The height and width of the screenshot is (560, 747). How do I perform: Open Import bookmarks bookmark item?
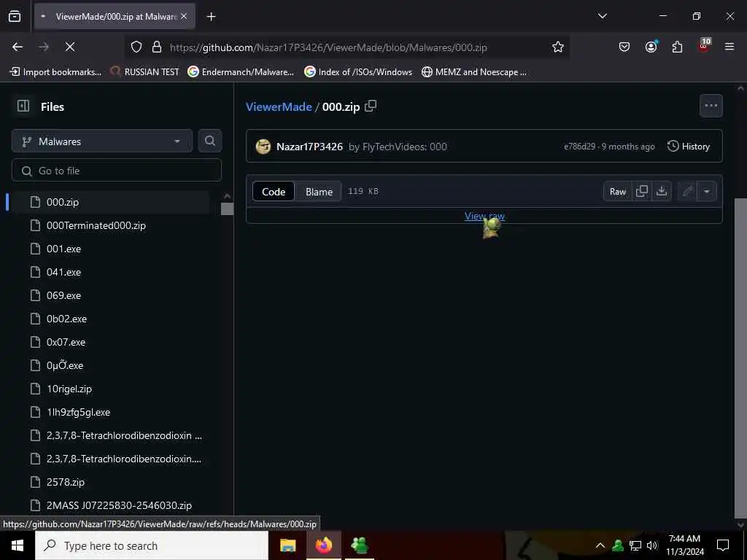pos(55,72)
